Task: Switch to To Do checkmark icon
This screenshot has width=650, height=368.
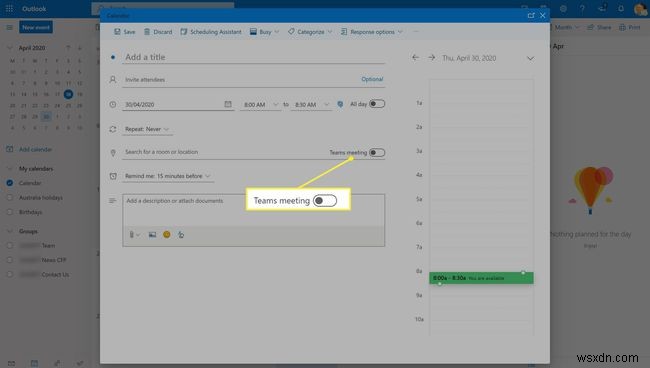Action: coord(80,363)
